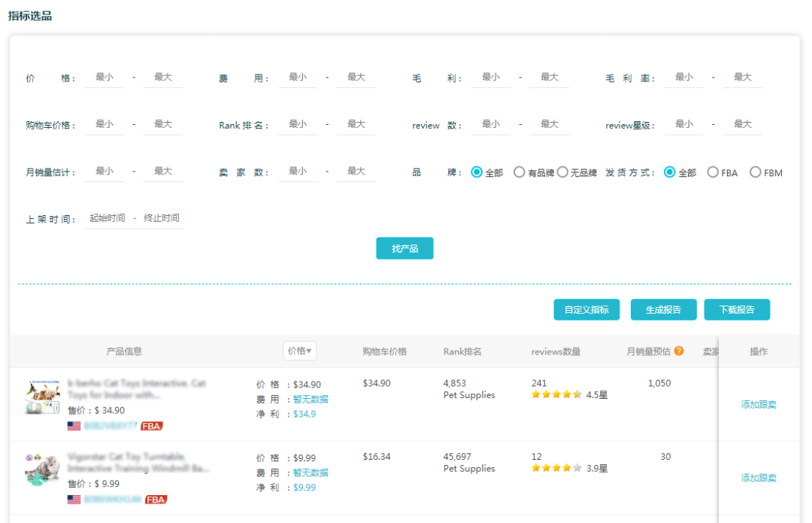Select brand option 有品牌
The image size is (812, 523).
coord(519,172)
